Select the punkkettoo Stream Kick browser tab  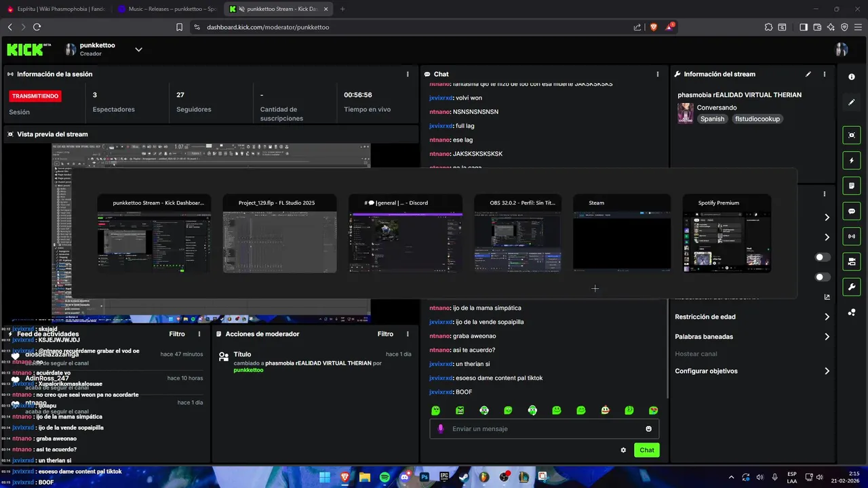(278, 9)
